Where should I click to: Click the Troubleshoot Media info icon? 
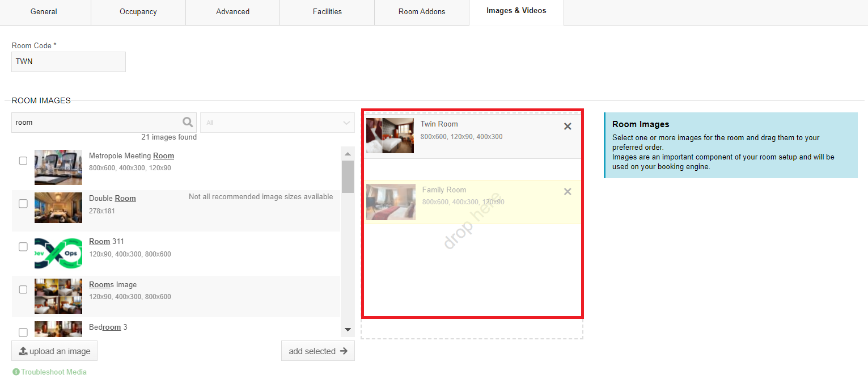(x=16, y=372)
